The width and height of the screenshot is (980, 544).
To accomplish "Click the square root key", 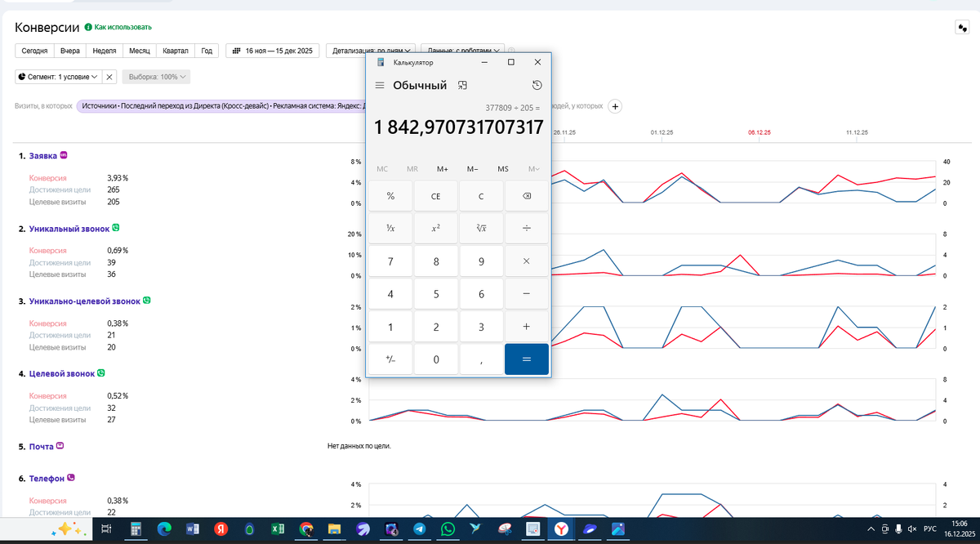I will [x=481, y=228].
